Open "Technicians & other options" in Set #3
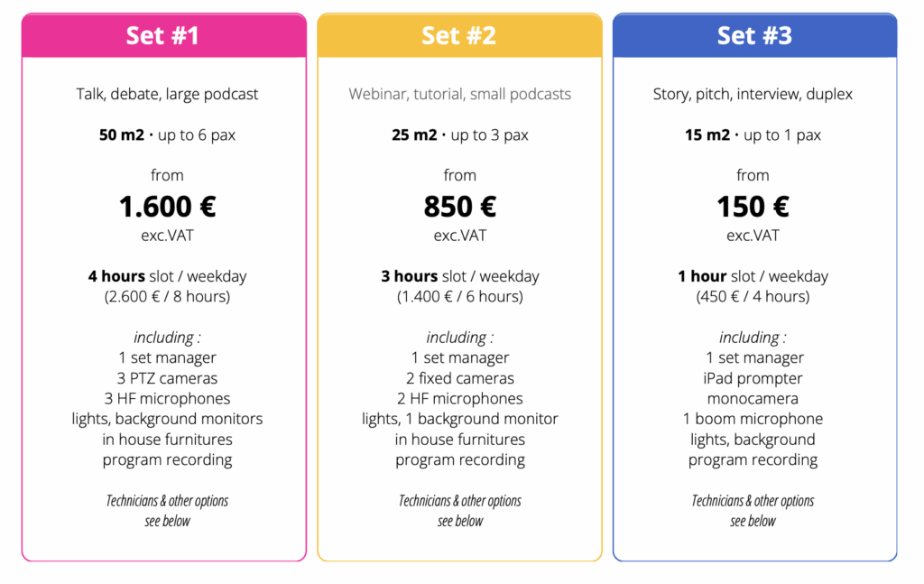 click(x=753, y=501)
